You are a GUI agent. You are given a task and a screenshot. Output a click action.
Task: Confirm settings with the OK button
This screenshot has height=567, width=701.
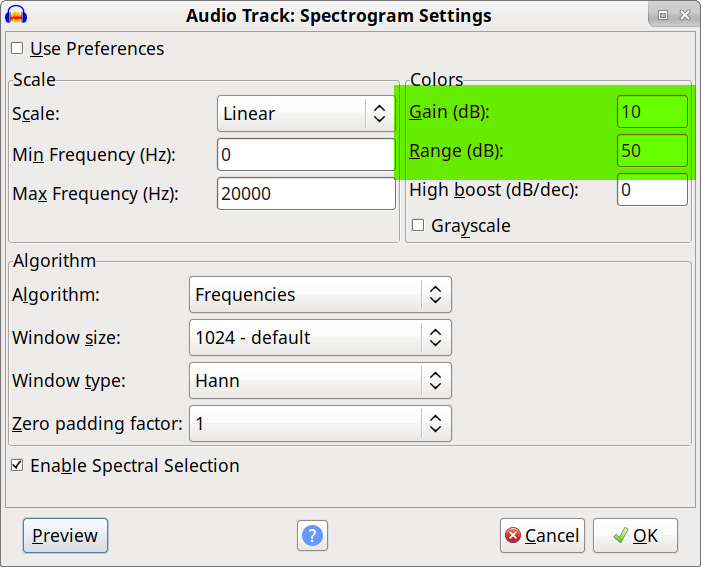(x=635, y=535)
